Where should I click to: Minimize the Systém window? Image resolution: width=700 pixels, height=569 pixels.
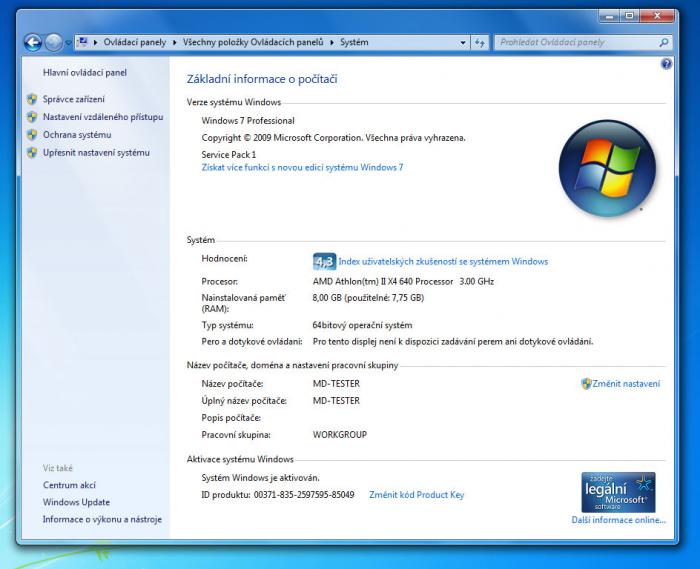click(x=609, y=16)
